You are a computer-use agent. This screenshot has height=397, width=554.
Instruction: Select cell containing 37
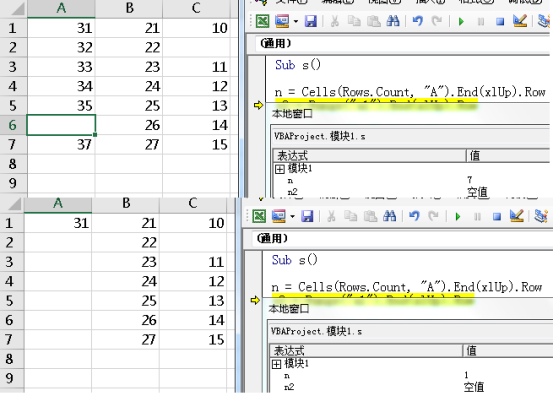(x=61, y=144)
